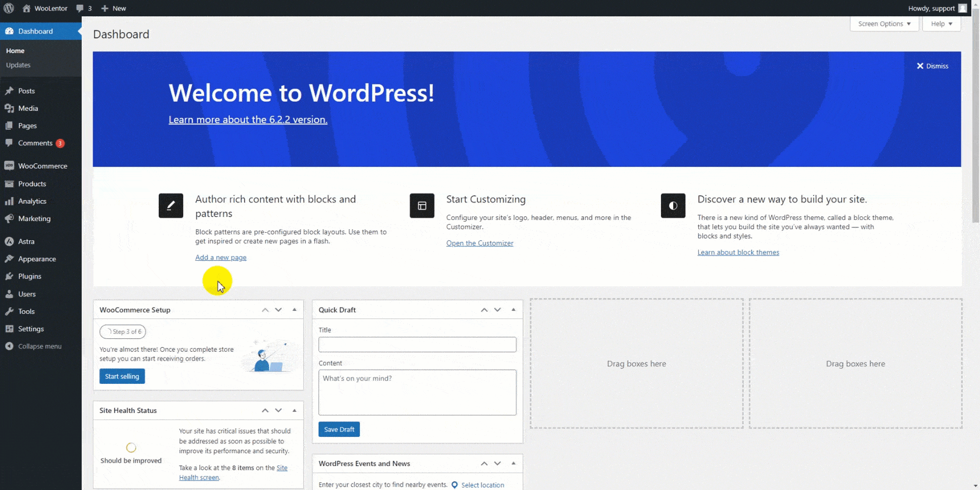This screenshot has width=980, height=490.
Task: Click the page vertical scrollbar
Action: 975,128
